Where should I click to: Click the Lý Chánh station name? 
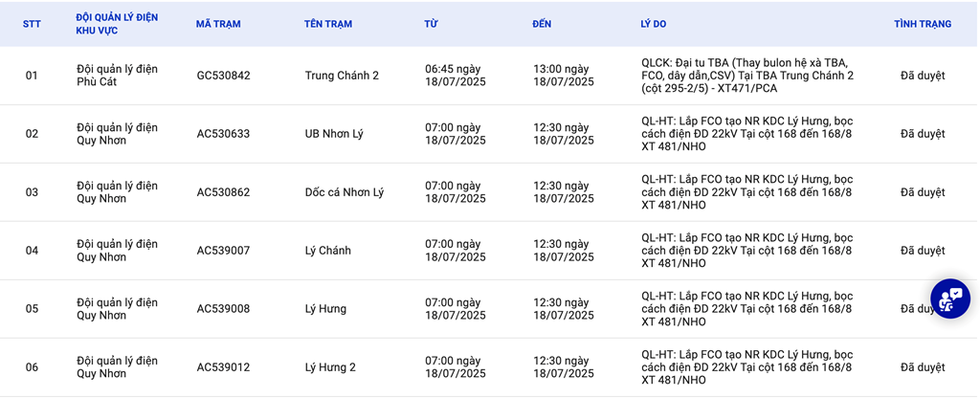pyautogui.click(x=327, y=251)
